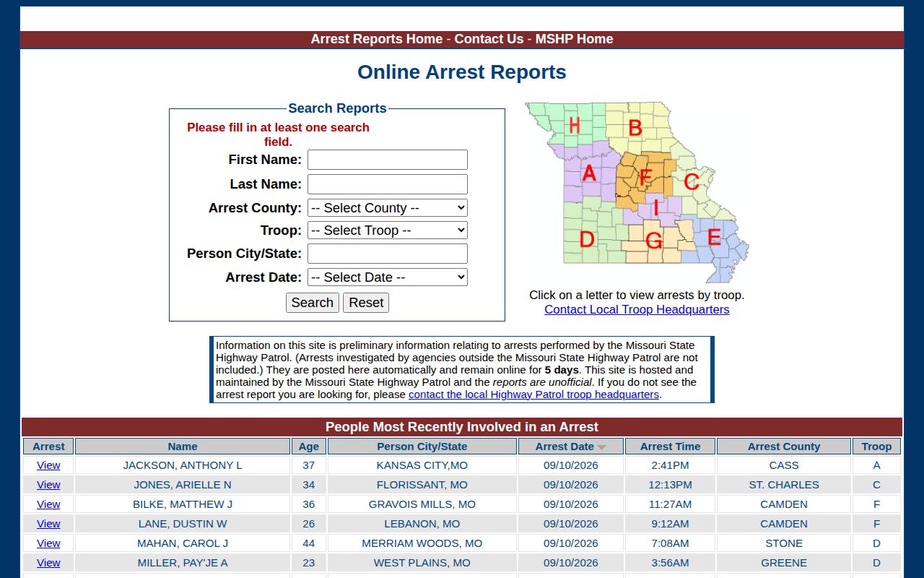Sort by Person City/State column header

[x=422, y=447]
